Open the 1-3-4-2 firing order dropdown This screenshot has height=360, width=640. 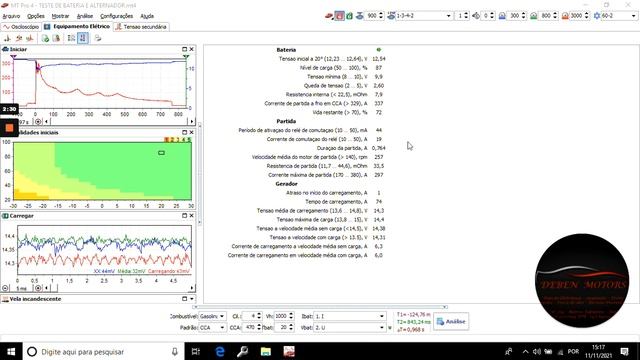pos(449,16)
